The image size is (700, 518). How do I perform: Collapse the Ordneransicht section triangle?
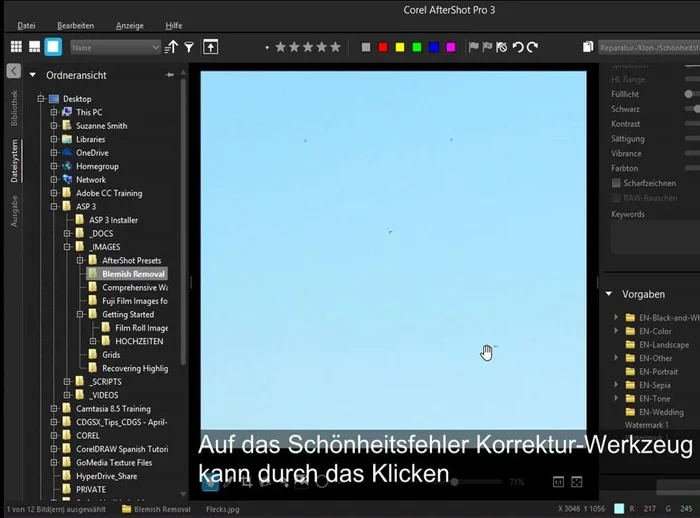pyautogui.click(x=33, y=75)
